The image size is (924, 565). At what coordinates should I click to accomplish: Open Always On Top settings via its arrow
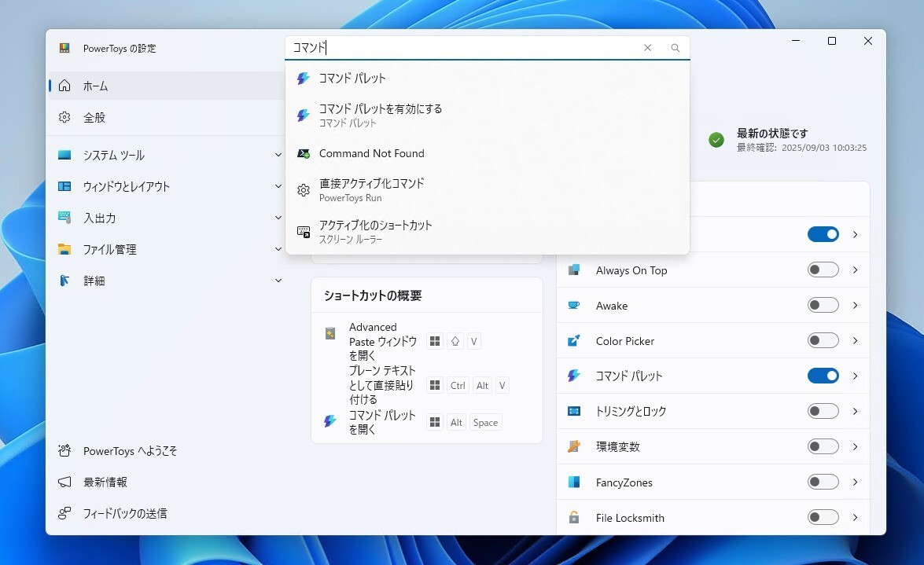pyautogui.click(x=855, y=270)
